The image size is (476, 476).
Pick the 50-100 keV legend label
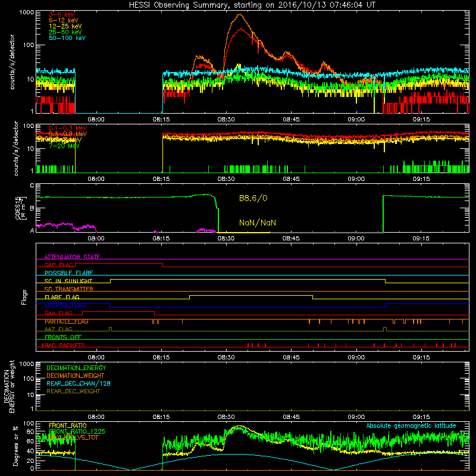point(67,38)
